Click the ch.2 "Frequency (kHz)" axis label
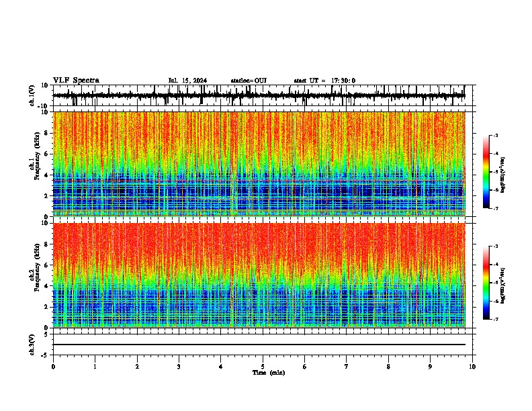Screen dimensions: 532x411 [38, 267]
